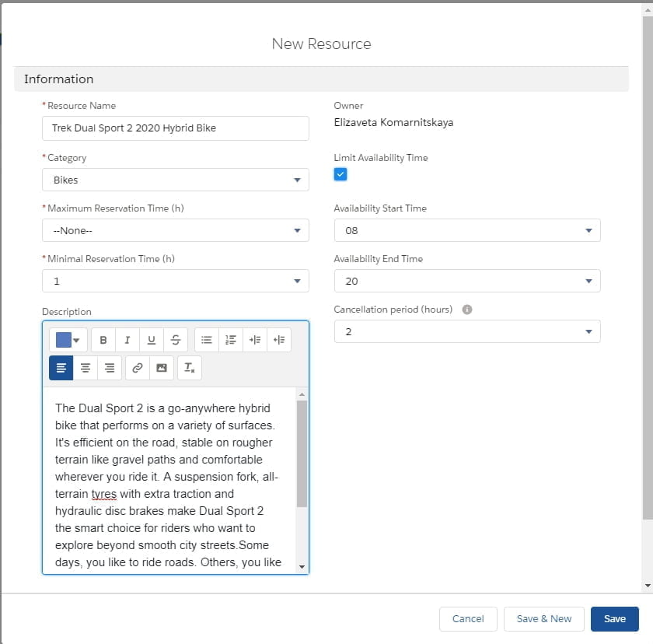This screenshot has width=653, height=644.
Task: Open the Category dropdown
Action: point(176,180)
